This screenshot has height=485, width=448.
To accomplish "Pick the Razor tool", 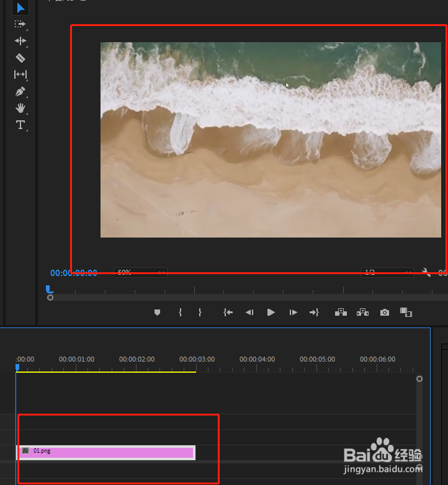I will coord(20,58).
